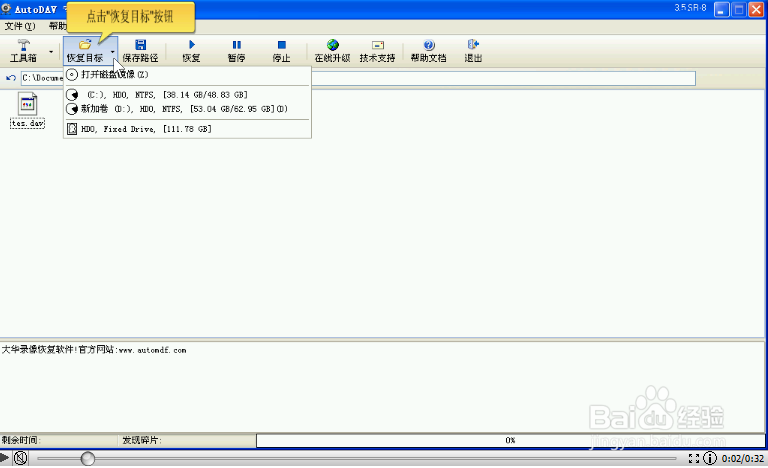Click the 0:02/0:32 time display

743,459
